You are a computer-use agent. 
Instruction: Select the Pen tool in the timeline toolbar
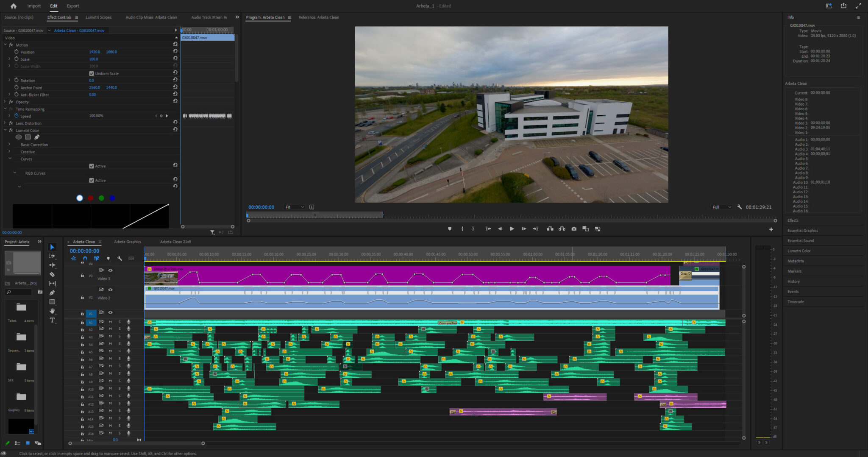coord(52,293)
